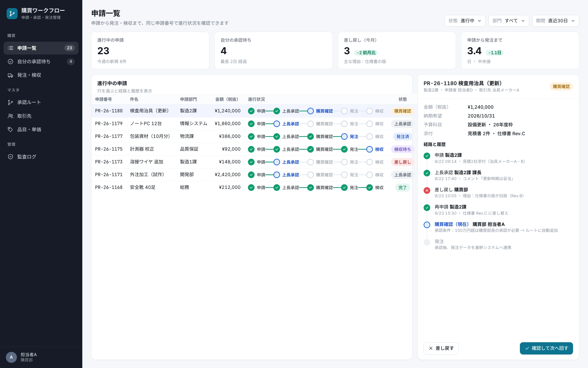
Task: Go to 自分の承認待ち menu item
Action: pos(41,62)
